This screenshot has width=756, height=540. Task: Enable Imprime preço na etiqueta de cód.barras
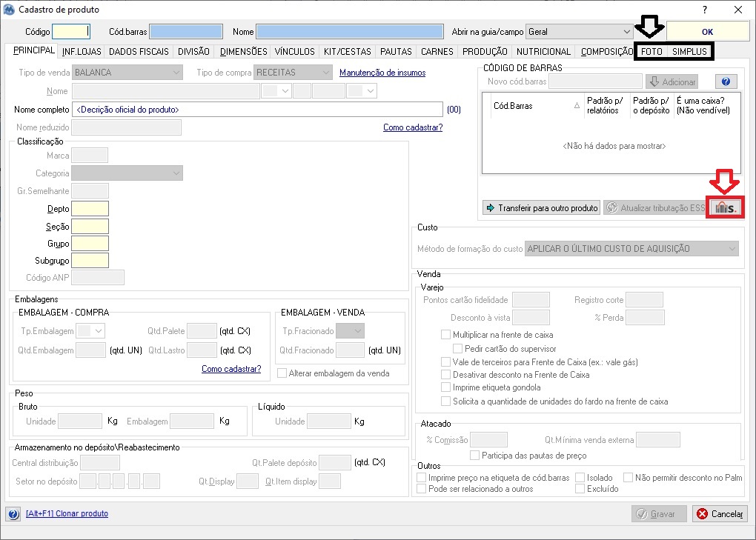(x=422, y=477)
